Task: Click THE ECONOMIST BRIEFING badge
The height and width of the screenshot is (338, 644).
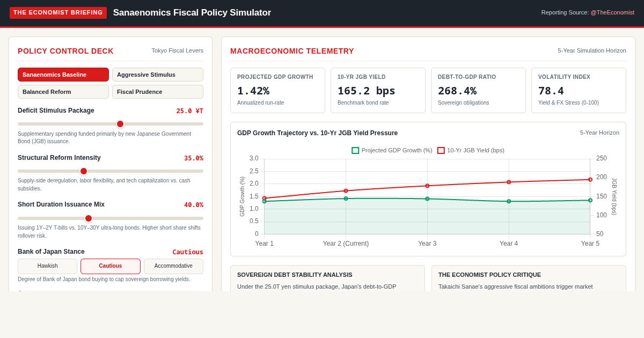Action: [58, 13]
